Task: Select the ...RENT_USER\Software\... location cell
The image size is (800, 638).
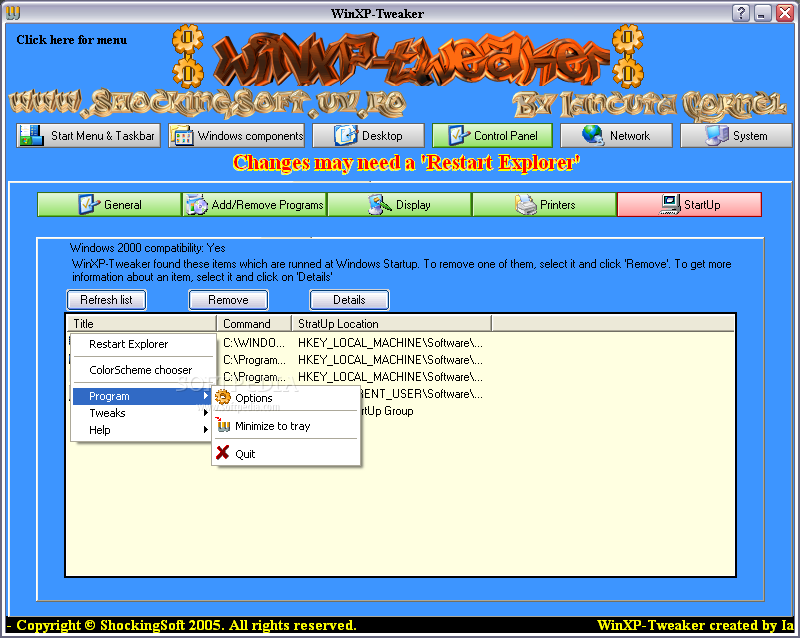Action: (x=422, y=394)
